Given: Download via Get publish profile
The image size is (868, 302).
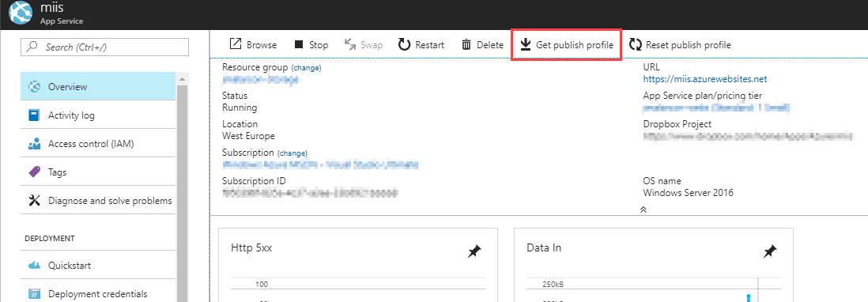Looking at the screenshot, I should point(566,45).
